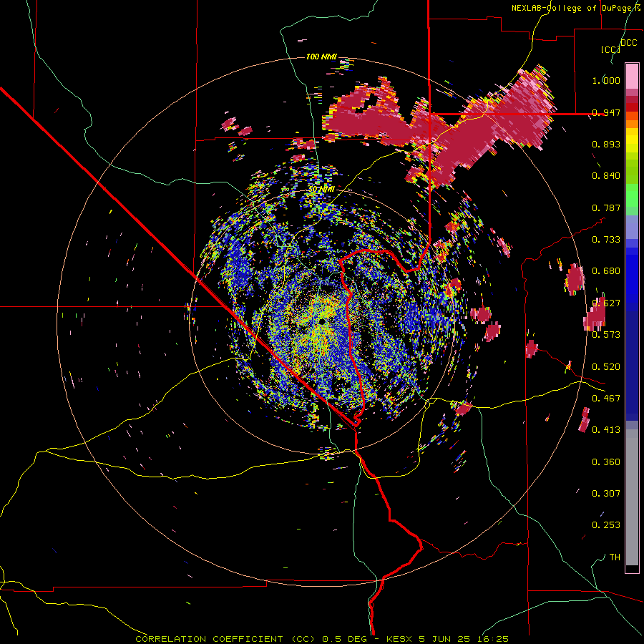Click the radar site center black dot

point(323,321)
